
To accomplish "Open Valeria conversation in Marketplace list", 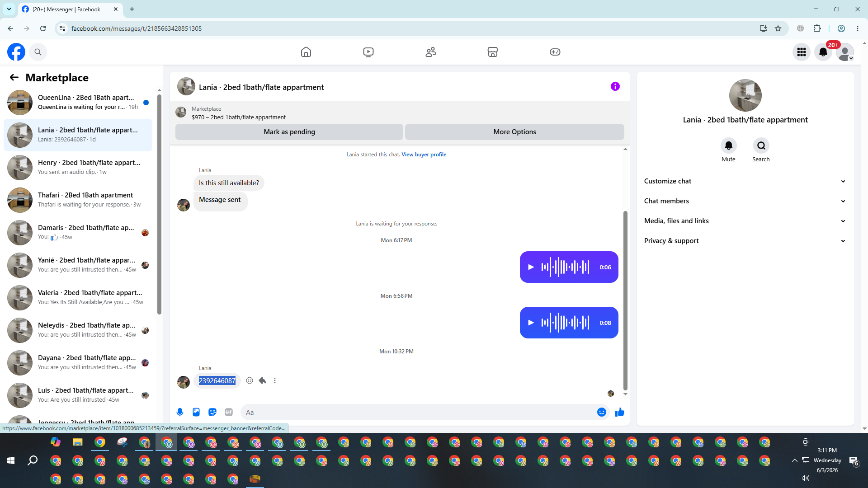I will coord(78,298).
